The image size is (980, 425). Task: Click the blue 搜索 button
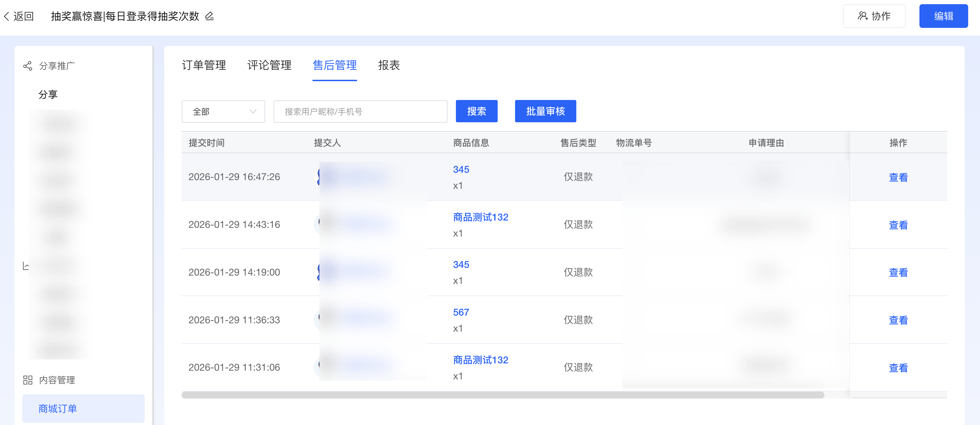pos(476,111)
